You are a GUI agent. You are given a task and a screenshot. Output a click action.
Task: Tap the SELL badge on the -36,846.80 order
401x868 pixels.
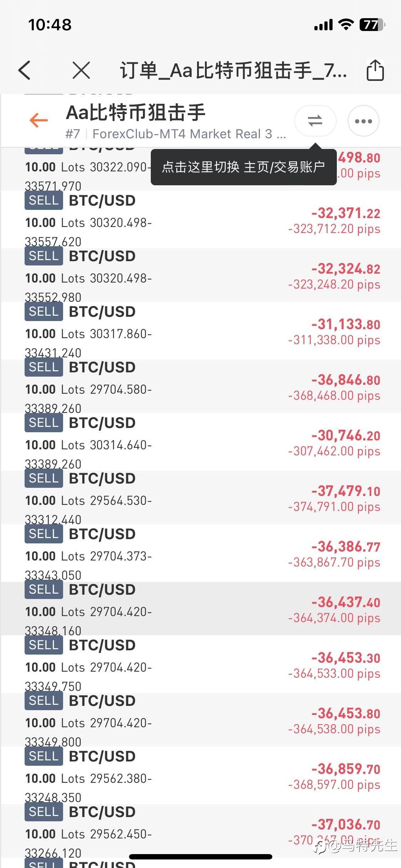pyautogui.click(x=43, y=367)
